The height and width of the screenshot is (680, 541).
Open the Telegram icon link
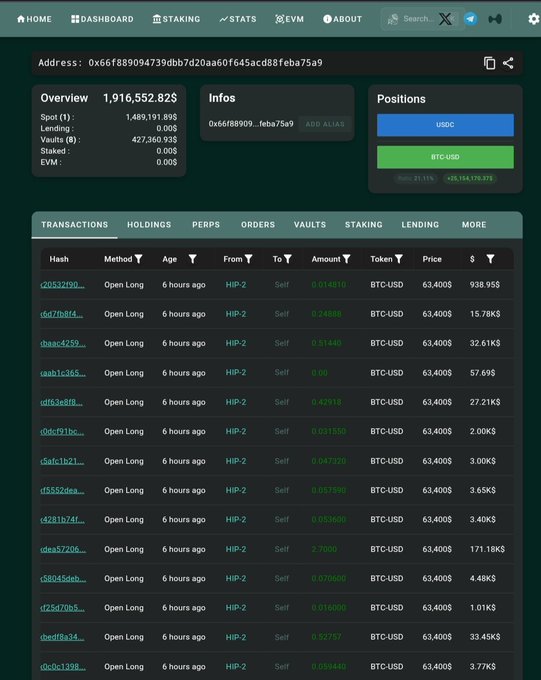[471, 19]
